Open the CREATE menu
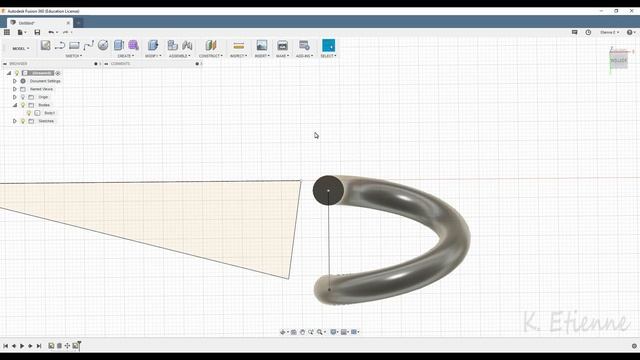 pos(126,56)
